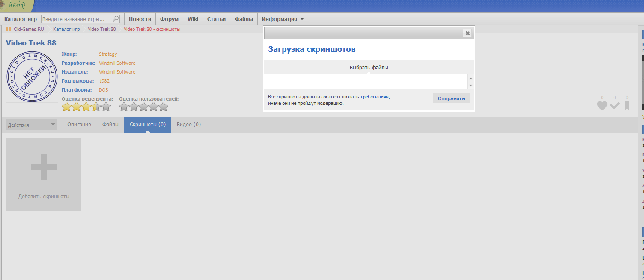
Task: Click the fifth user rating star
Action: point(163,107)
